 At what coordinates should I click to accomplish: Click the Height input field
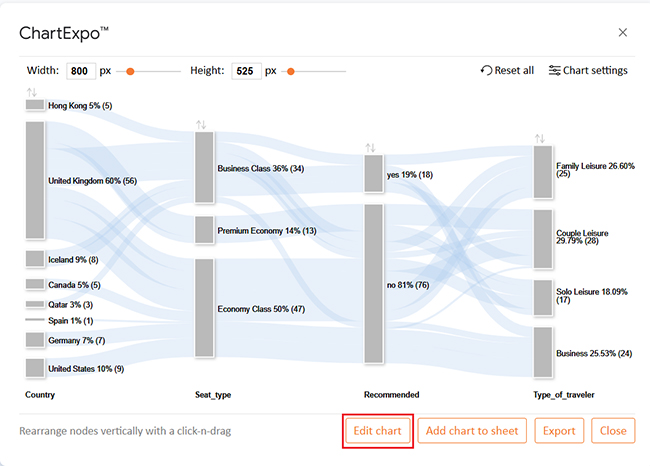point(246,71)
